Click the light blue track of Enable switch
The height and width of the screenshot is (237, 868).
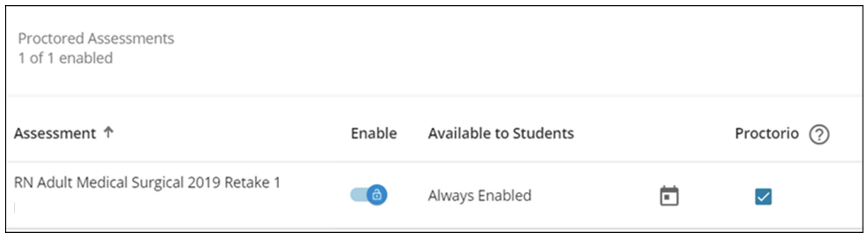pos(358,195)
